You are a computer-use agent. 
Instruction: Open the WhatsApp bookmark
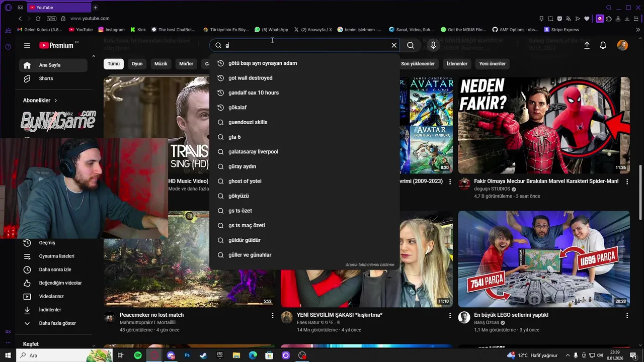pyautogui.click(x=272, y=30)
